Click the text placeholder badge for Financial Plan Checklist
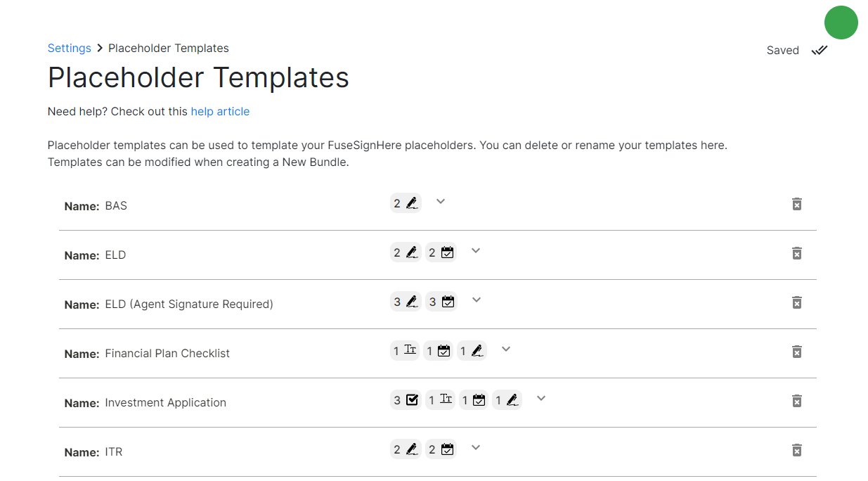Image resolution: width=868 pixels, height=481 pixels. (x=405, y=351)
